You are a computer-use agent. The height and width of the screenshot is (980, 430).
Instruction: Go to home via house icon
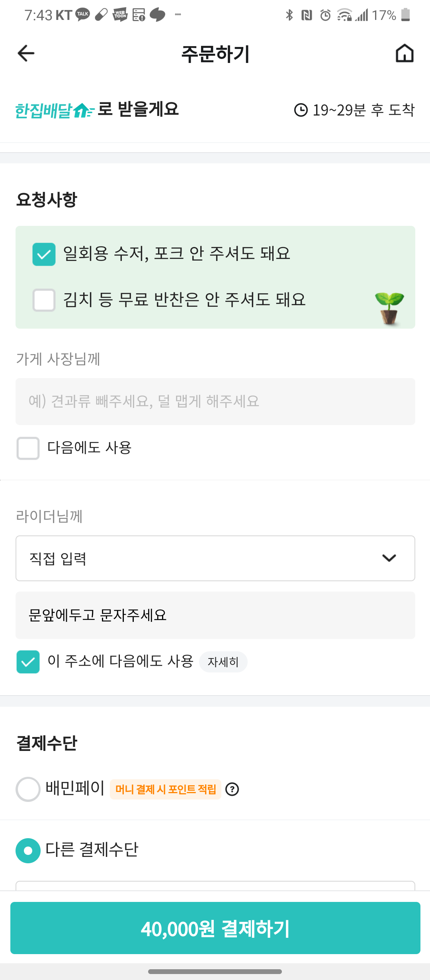pos(405,53)
